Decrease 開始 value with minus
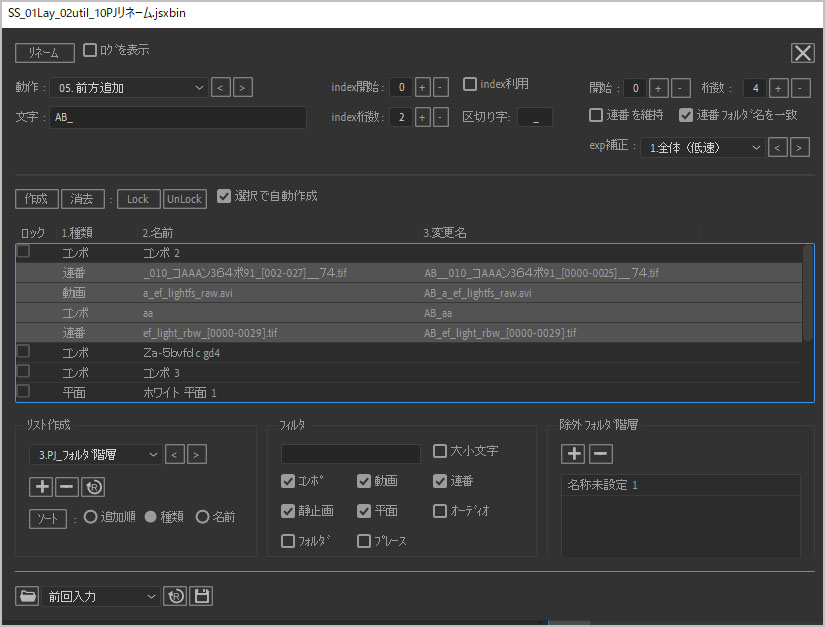Image resolution: width=825 pixels, height=627 pixels. (680, 88)
